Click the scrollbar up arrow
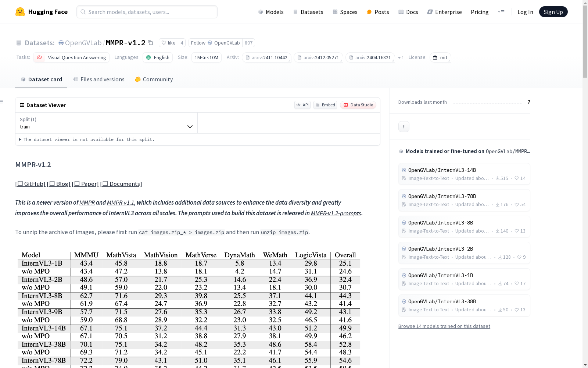This screenshot has height=368, width=588. (585, 3)
